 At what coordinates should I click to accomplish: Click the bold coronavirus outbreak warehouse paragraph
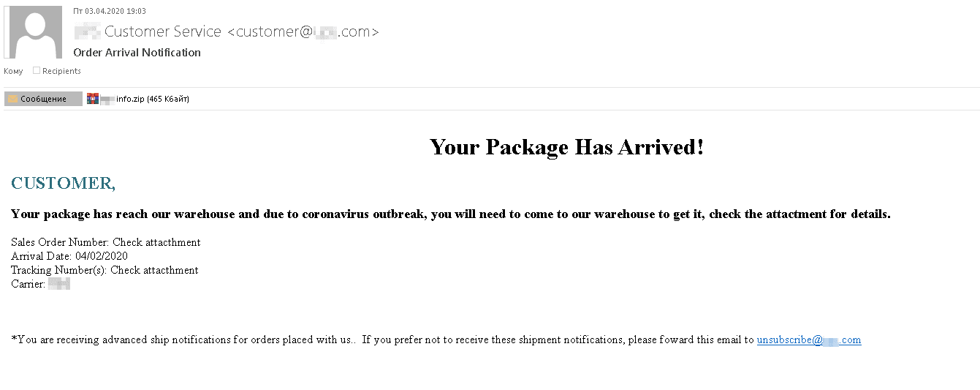click(x=451, y=214)
